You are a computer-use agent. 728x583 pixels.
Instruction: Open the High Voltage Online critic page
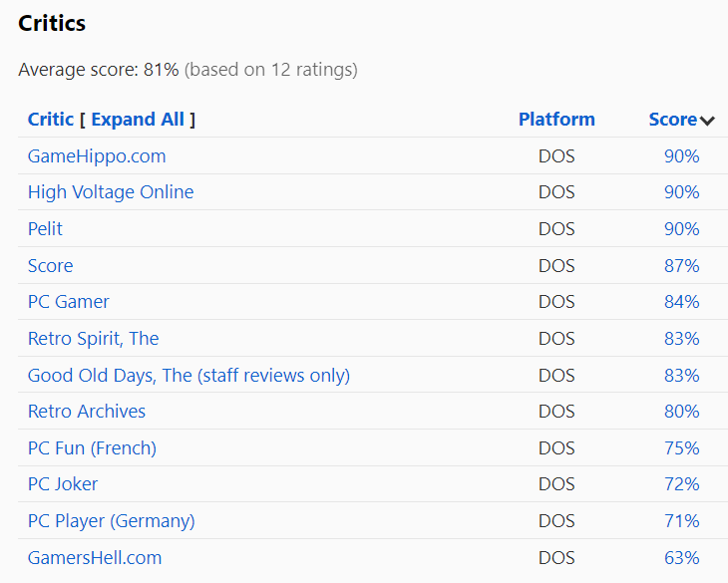coord(111,192)
